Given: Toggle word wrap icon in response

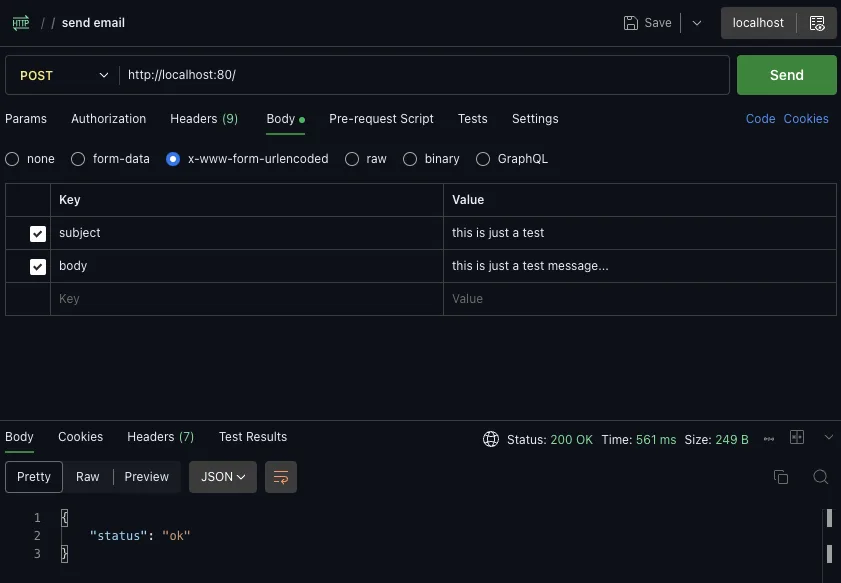Looking at the screenshot, I should point(281,477).
